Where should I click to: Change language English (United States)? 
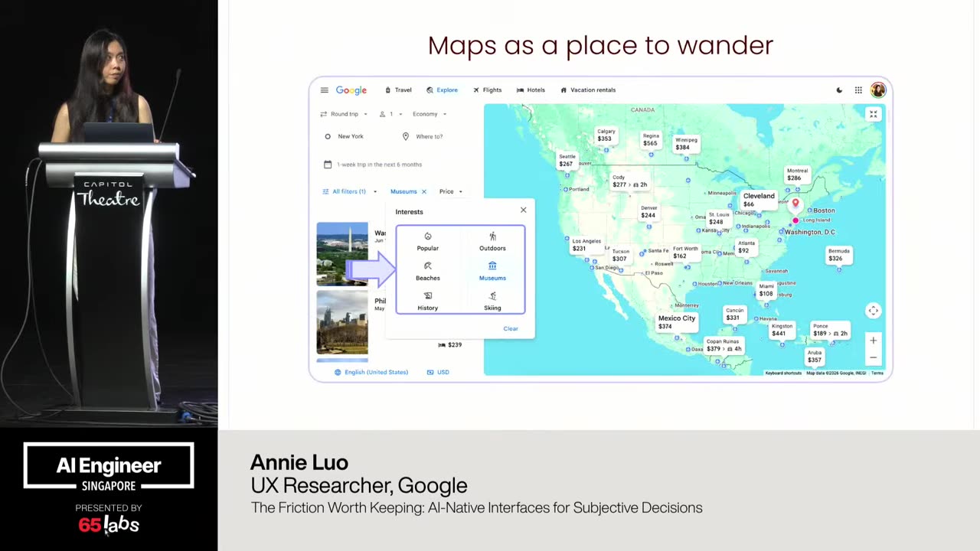pyautogui.click(x=371, y=372)
